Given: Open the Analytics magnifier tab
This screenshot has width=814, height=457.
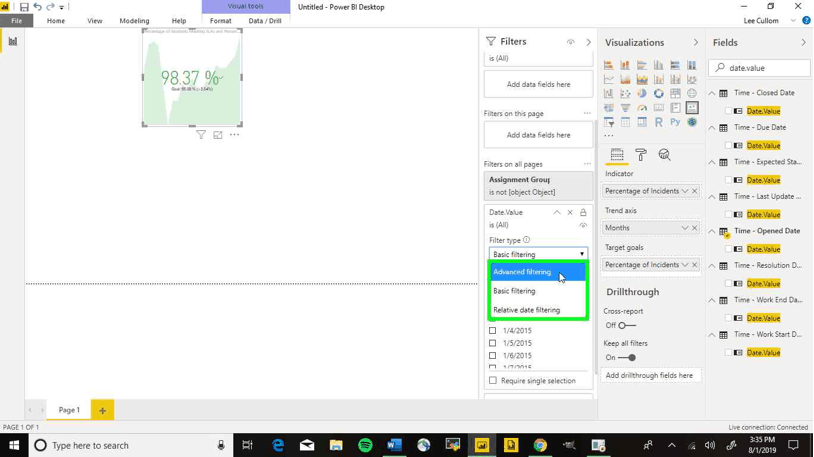Looking at the screenshot, I should click(x=664, y=155).
